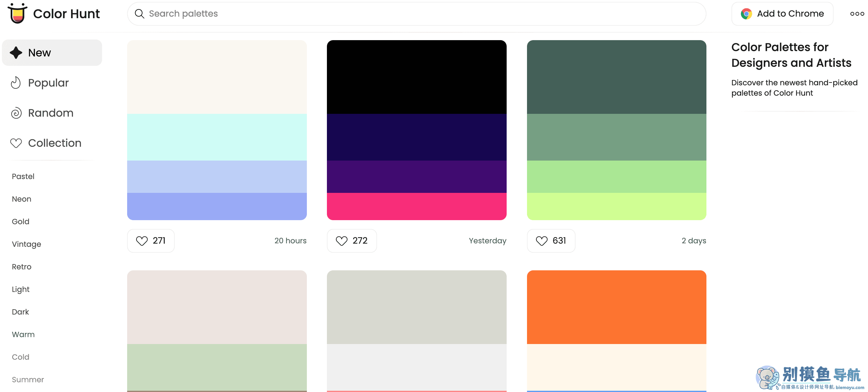This screenshot has height=392, width=868.
Task: Go to the Retro palettes tag
Action: tap(22, 267)
